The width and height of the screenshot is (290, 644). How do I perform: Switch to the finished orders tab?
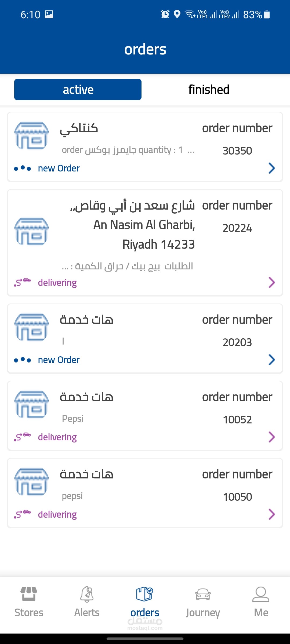pos(209,90)
